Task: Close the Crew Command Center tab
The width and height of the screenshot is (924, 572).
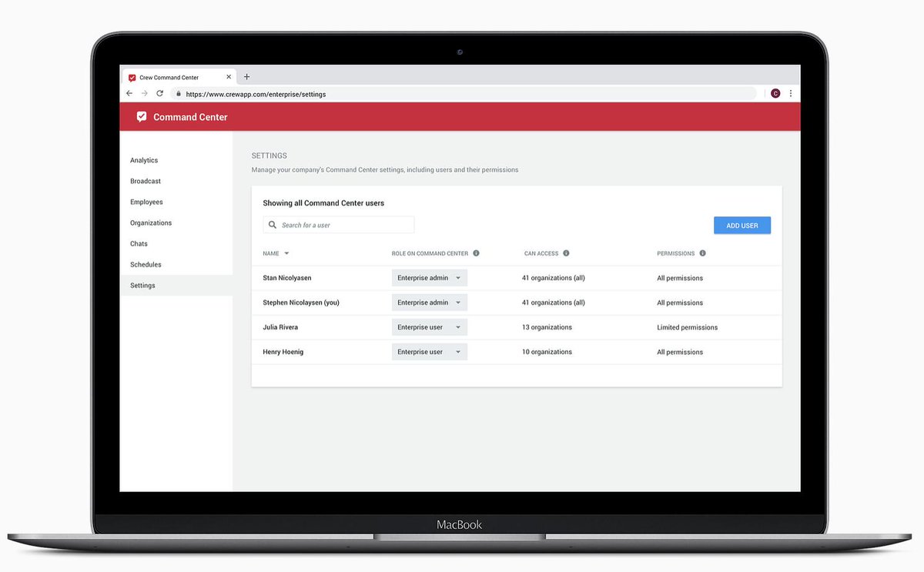Action: (x=229, y=77)
